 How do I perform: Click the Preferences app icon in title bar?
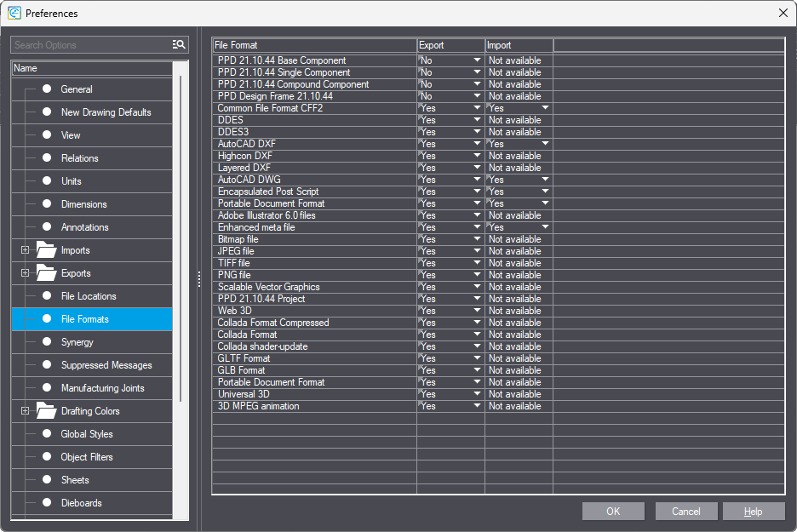(14, 14)
